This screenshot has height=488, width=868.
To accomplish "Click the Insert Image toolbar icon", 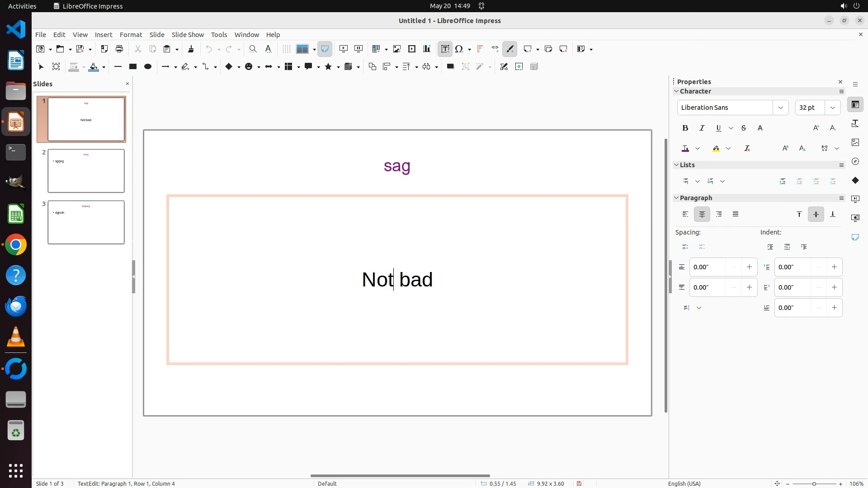I will (396, 49).
